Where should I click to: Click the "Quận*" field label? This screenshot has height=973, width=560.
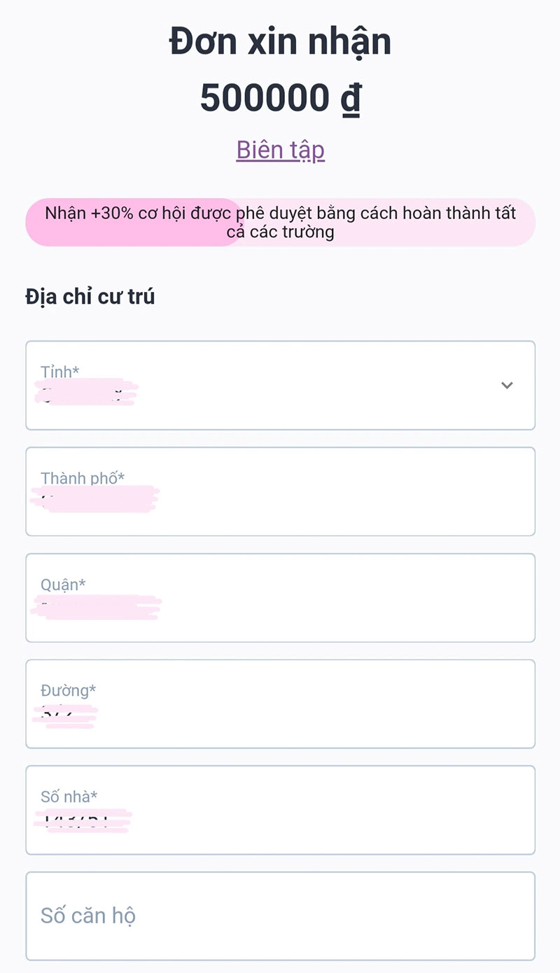click(x=63, y=584)
